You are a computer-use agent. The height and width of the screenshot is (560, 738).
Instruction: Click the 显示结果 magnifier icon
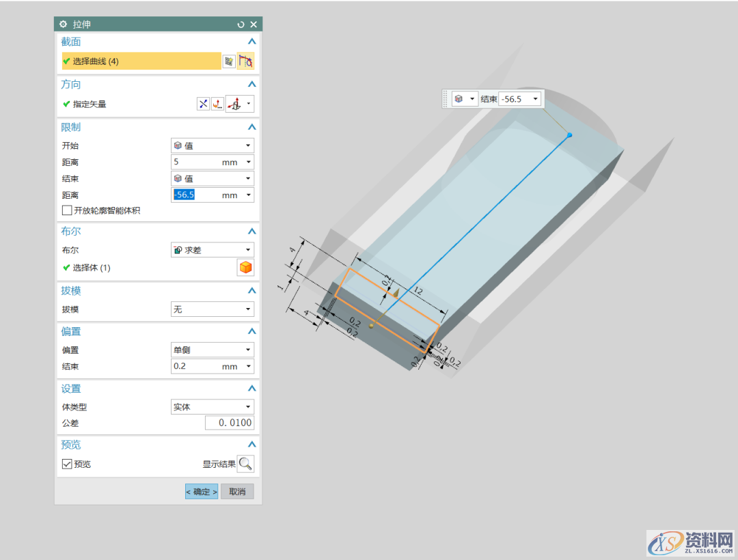tap(245, 464)
